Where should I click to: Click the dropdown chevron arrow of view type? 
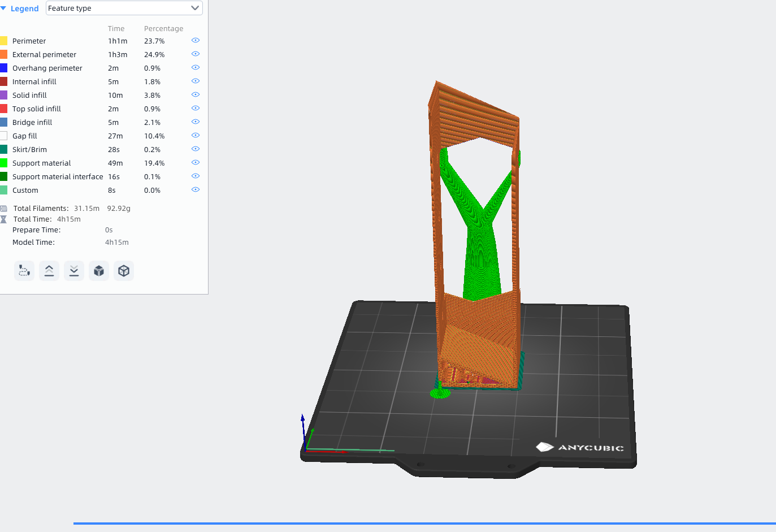point(195,8)
